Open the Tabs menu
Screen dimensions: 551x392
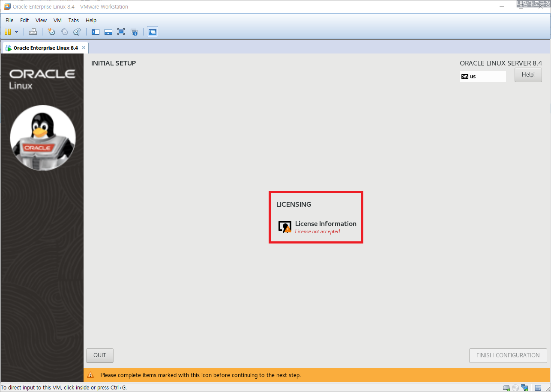(74, 20)
